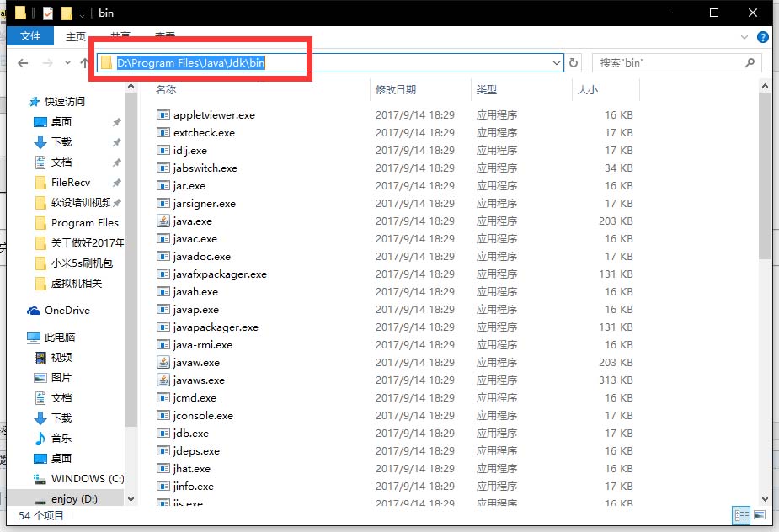
Task: Expand the ribbon with the chevron
Action: coord(744,37)
